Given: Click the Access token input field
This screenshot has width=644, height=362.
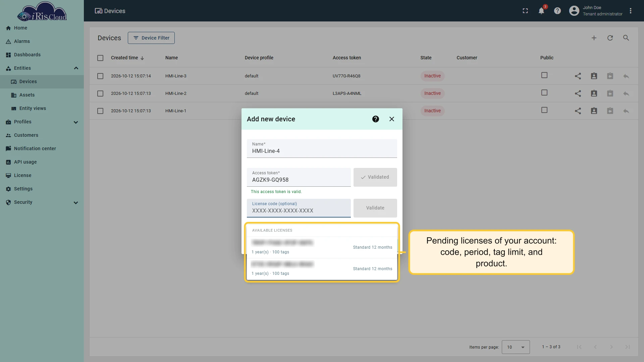Looking at the screenshot, I should tap(299, 177).
